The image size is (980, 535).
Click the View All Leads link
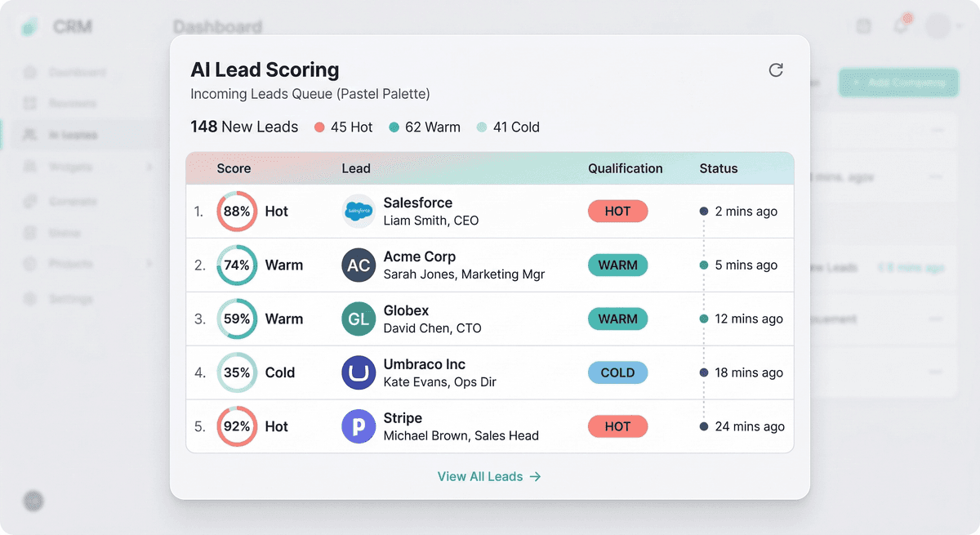[x=488, y=476]
